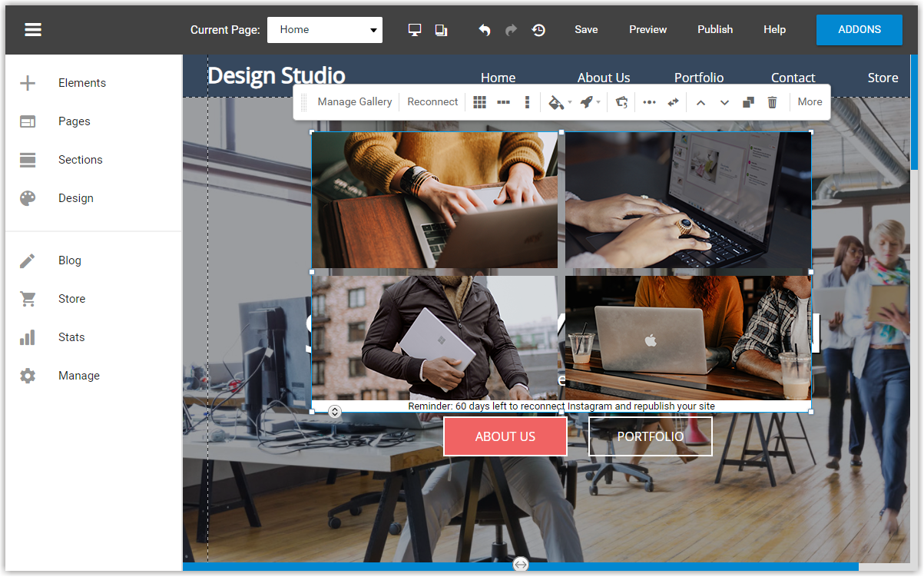Select gallery photo of orange sweater laptop

435,200
